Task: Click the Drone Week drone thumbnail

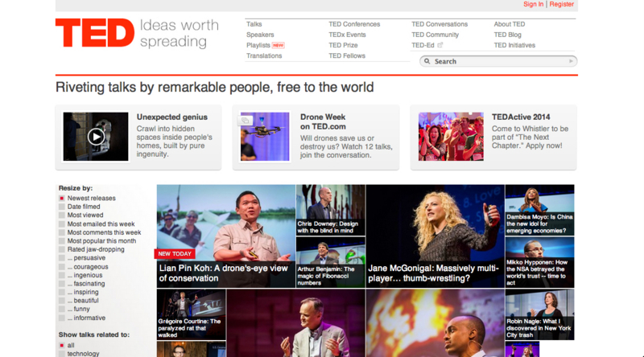Action: pyautogui.click(x=265, y=137)
